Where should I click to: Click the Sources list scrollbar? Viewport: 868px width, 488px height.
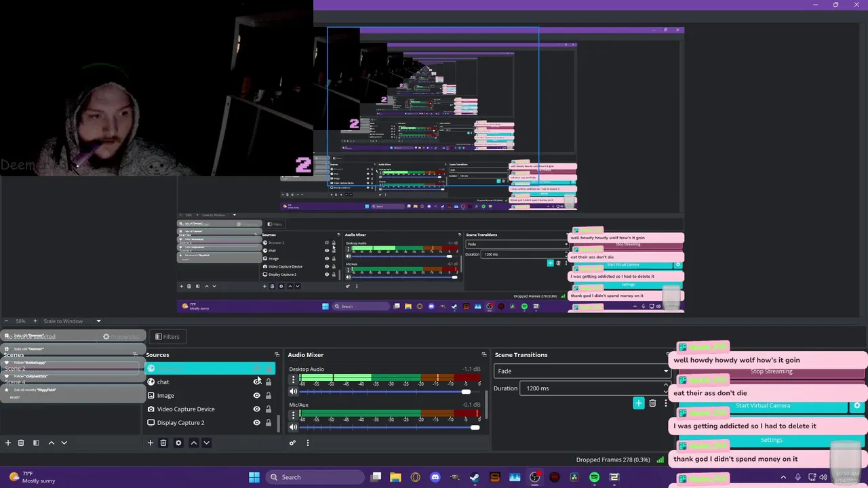(x=278, y=424)
